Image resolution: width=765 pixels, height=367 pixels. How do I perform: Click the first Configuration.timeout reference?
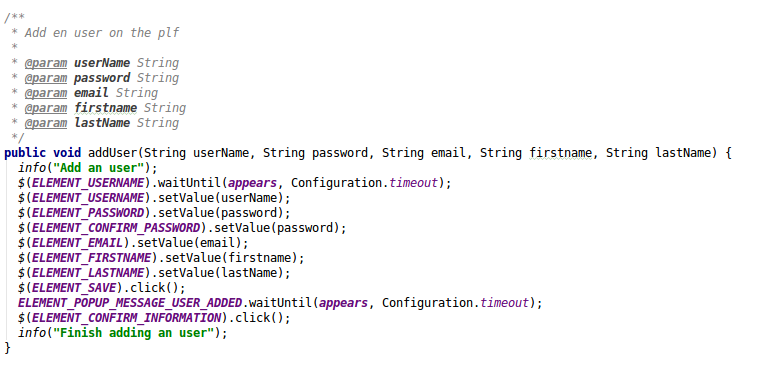pos(364,183)
